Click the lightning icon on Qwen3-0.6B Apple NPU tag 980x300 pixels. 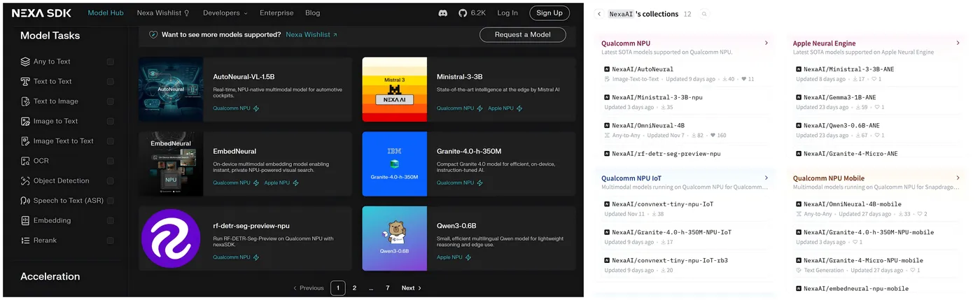468,257
